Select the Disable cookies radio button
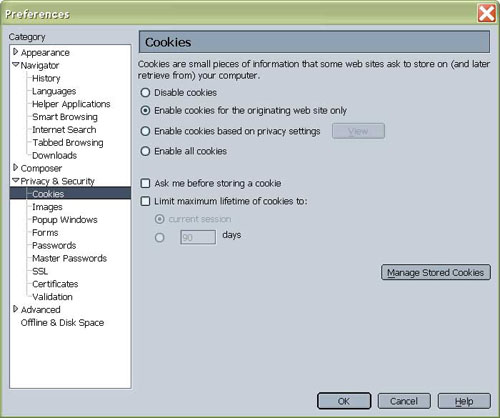 pyautogui.click(x=145, y=92)
